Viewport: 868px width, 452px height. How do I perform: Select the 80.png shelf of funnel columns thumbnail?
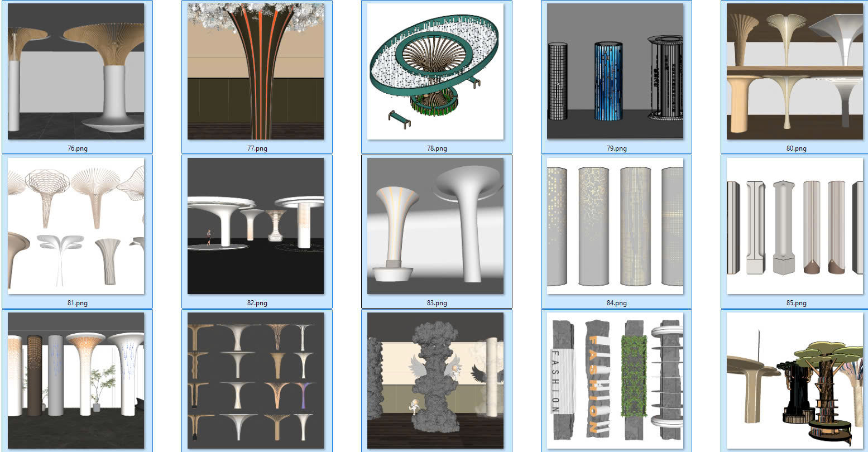coord(795,71)
